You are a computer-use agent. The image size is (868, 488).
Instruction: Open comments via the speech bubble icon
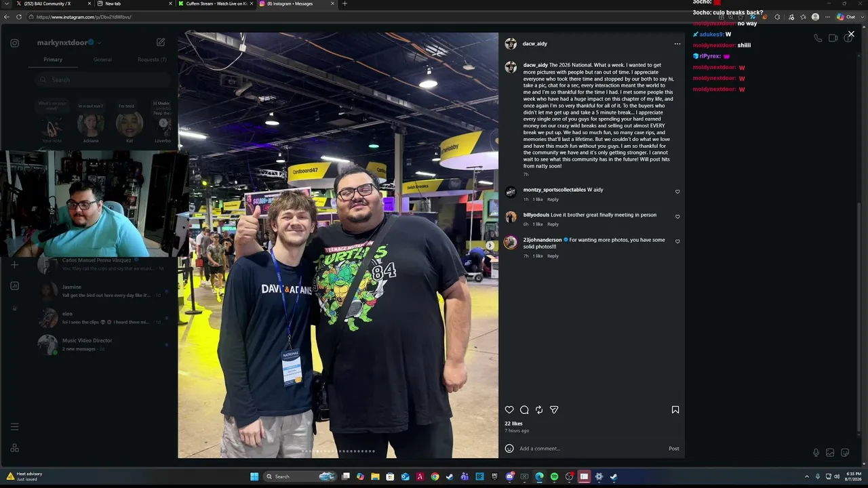tap(524, 410)
